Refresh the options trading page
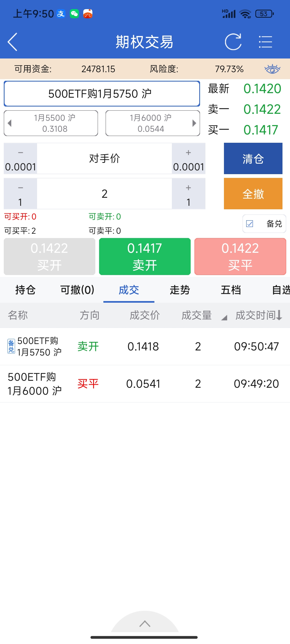Screen dimensions: 290x644 tap(233, 42)
